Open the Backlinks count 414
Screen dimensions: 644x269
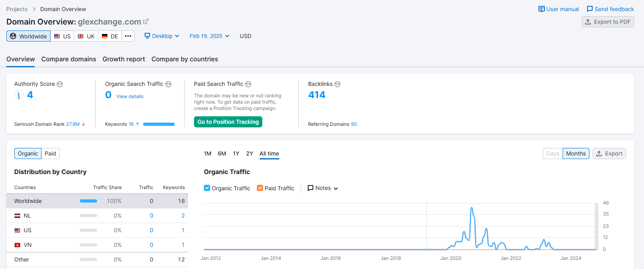click(x=317, y=95)
